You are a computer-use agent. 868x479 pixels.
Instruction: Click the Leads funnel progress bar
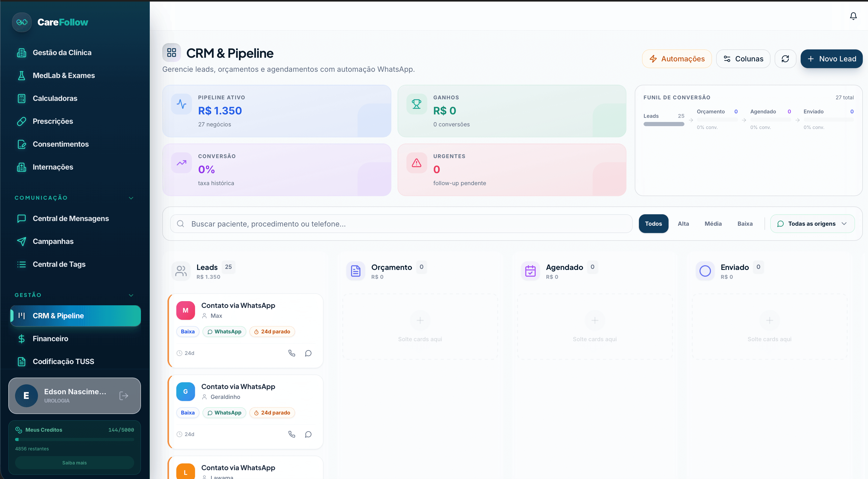[664, 124]
